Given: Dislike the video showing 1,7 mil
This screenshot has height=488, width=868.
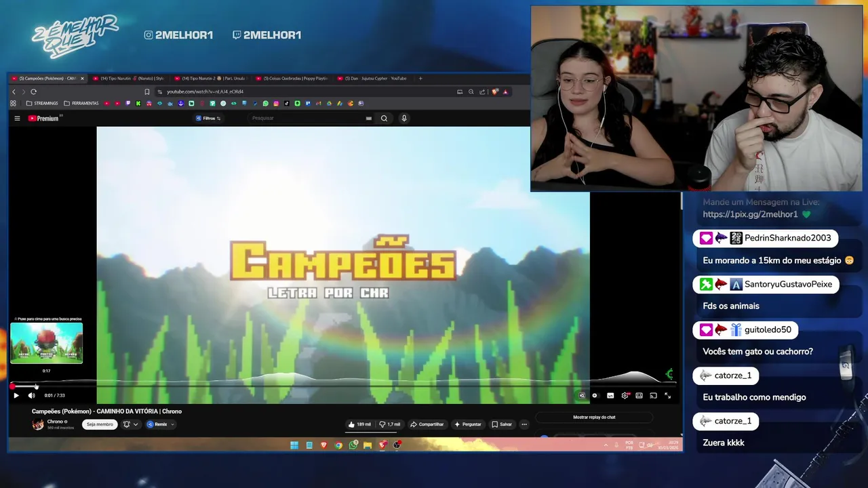Looking at the screenshot, I should (390, 424).
